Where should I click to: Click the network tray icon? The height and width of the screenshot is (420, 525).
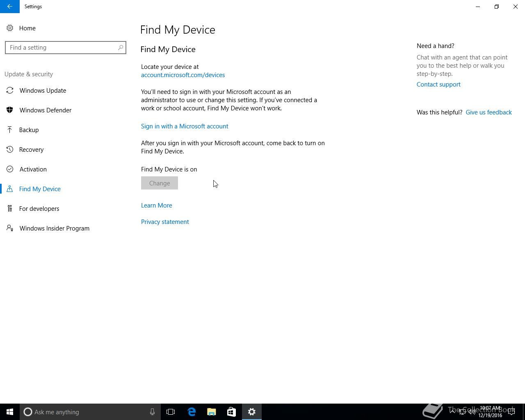tap(462, 412)
